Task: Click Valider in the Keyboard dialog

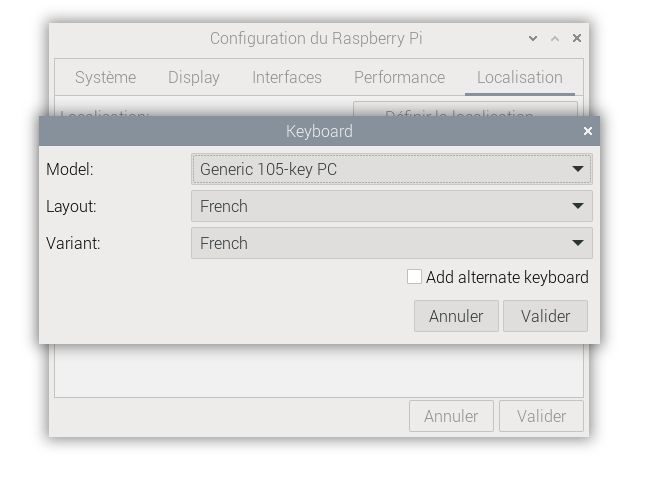Action: (x=545, y=316)
